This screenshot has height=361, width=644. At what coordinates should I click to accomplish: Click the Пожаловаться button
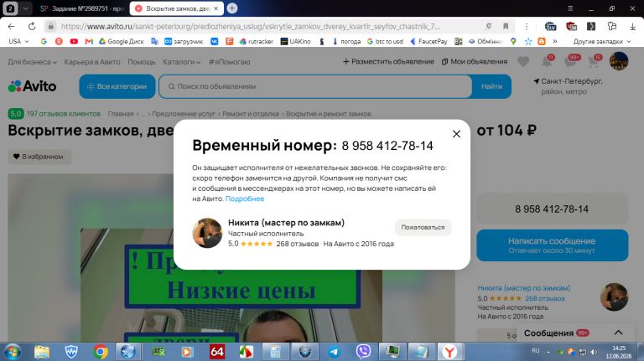click(423, 227)
